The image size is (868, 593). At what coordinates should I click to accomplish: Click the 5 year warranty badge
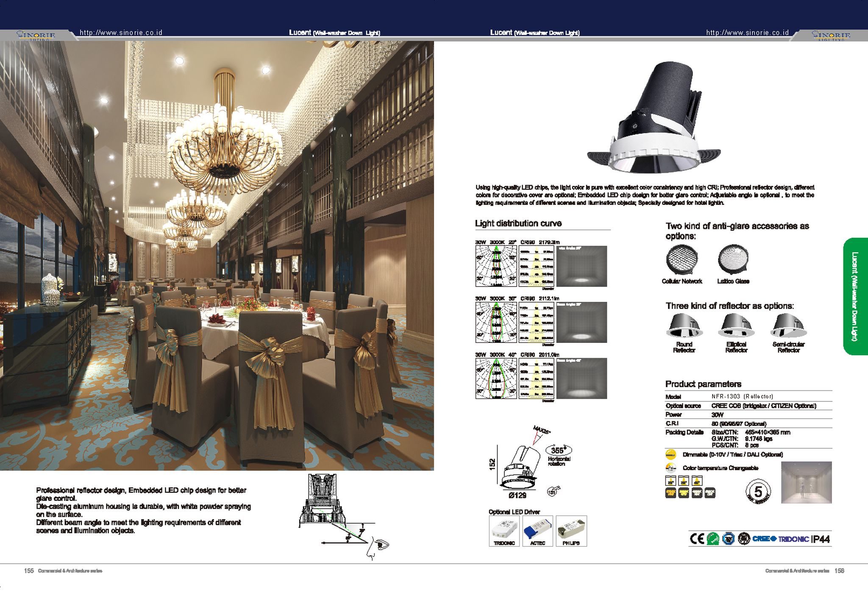(758, 492)
